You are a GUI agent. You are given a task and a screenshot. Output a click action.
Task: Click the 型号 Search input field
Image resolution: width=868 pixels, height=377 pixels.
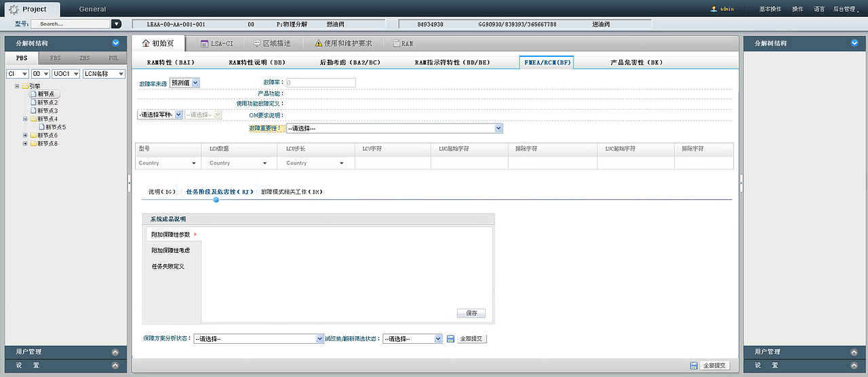71,24
